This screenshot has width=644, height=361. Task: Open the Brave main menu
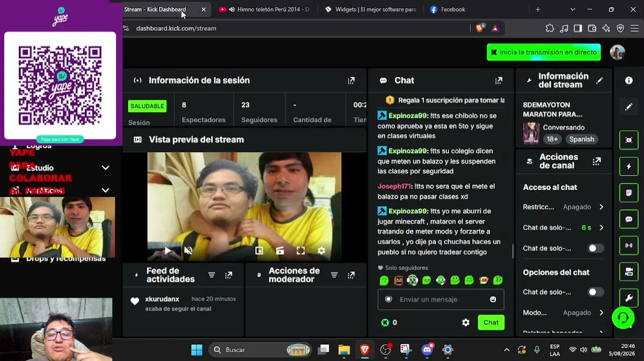[634, 28]
